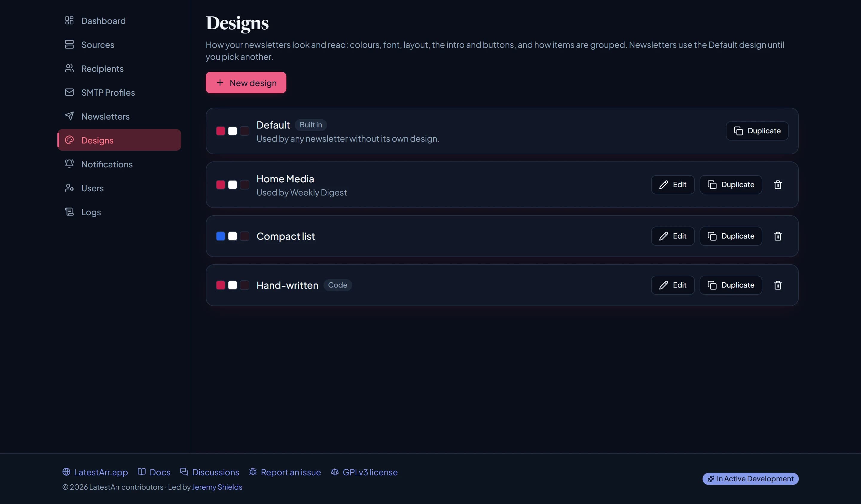Open the Notifications section
Screen dimensions: 861x504
(119, 164)
